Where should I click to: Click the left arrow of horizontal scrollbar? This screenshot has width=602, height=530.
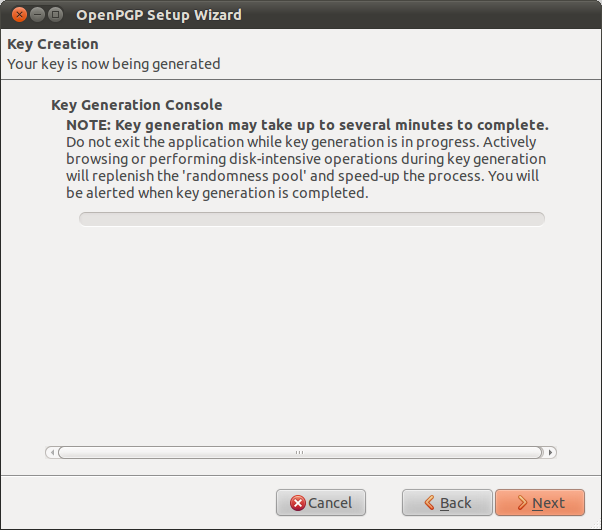click(51, 452)
